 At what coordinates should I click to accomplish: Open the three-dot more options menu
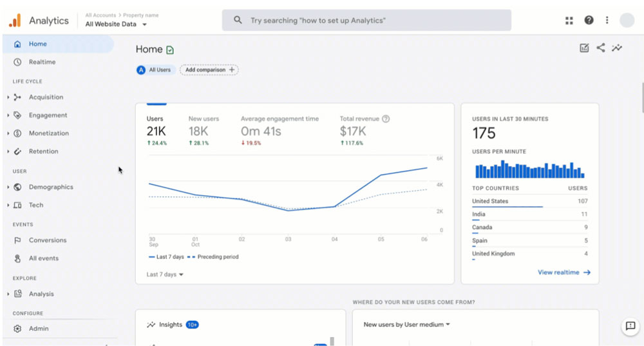pyautogui.click(x=607, y=20)
